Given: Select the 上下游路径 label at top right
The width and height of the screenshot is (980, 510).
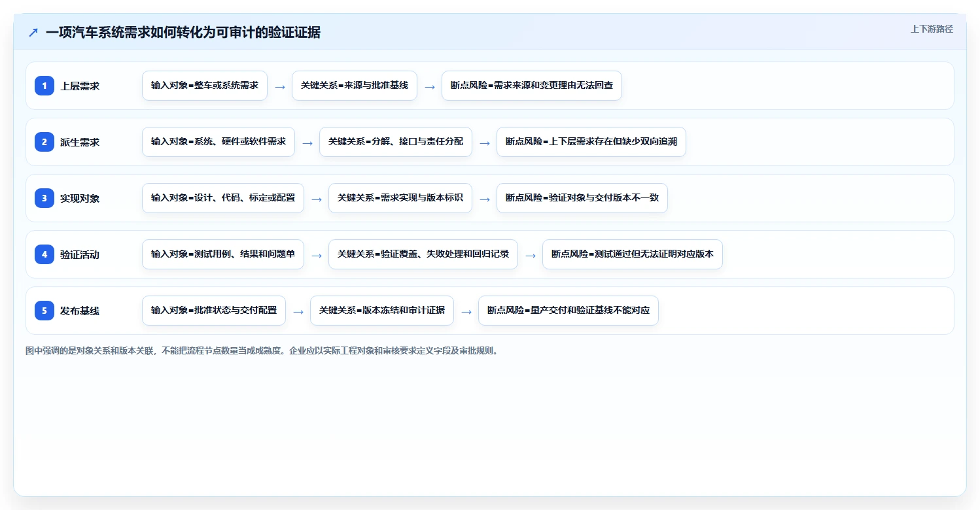Looking at the screenshot, I should coord(932,29).
